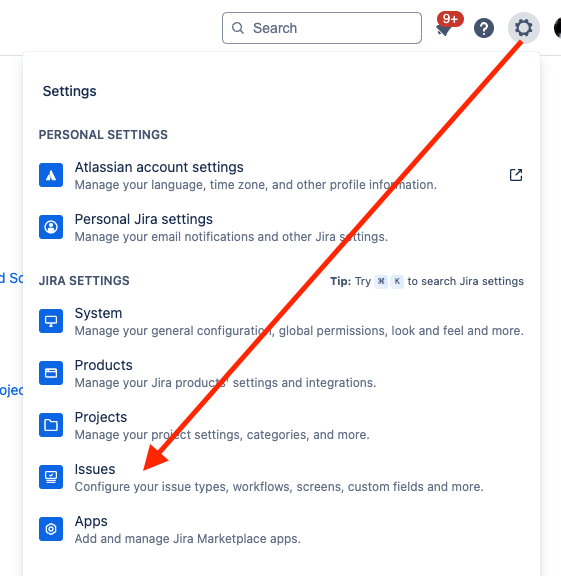Open Issues settings
Viewport: 561px width, 576px height.
pyautogui.click(x=281, y=477)
